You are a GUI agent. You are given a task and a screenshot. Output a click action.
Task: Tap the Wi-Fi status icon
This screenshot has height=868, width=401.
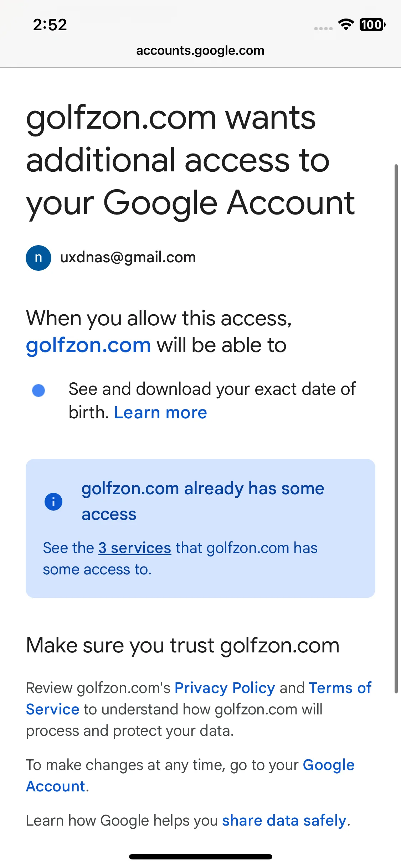tap(346, 25)
